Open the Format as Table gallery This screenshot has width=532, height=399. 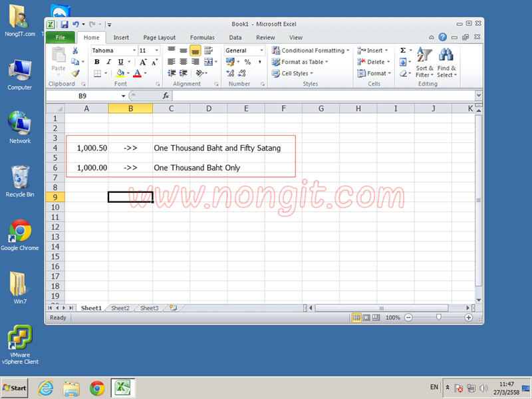coord(300,62)
